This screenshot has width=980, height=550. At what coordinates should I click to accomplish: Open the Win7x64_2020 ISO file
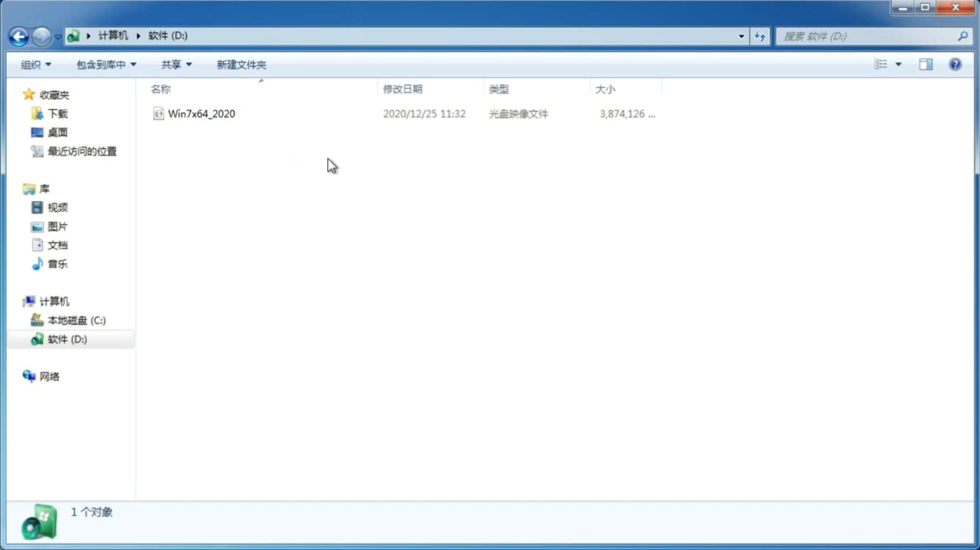coord(201,114)
